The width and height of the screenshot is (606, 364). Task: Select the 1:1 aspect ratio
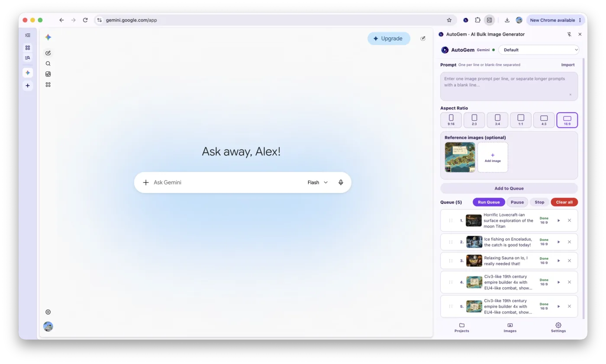click(x=521, y=120)
